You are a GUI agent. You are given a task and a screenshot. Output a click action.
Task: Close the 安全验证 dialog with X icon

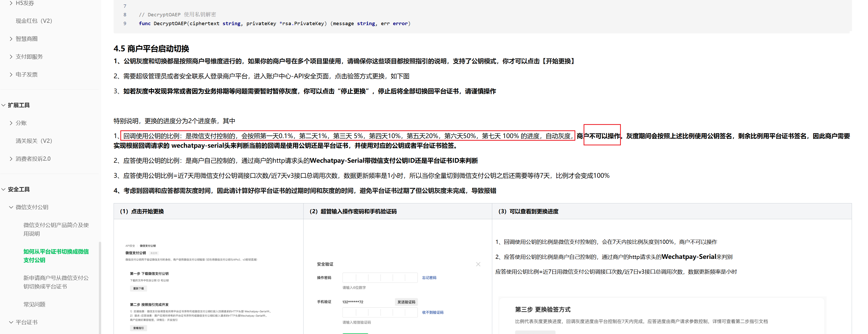coord(478,264)
